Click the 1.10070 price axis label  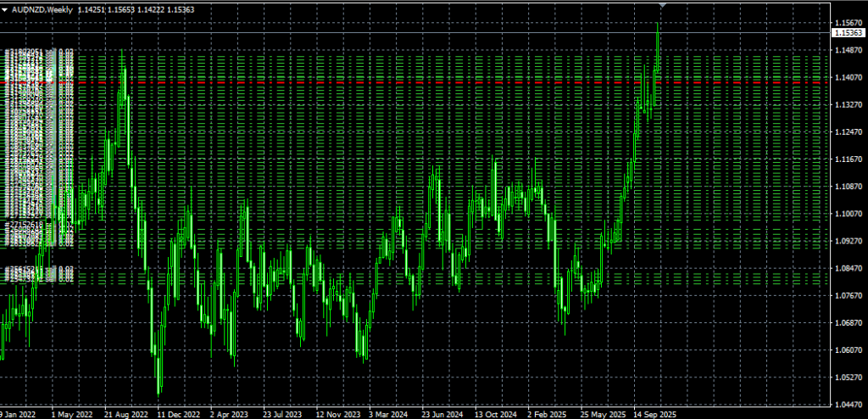coord(848,214)
